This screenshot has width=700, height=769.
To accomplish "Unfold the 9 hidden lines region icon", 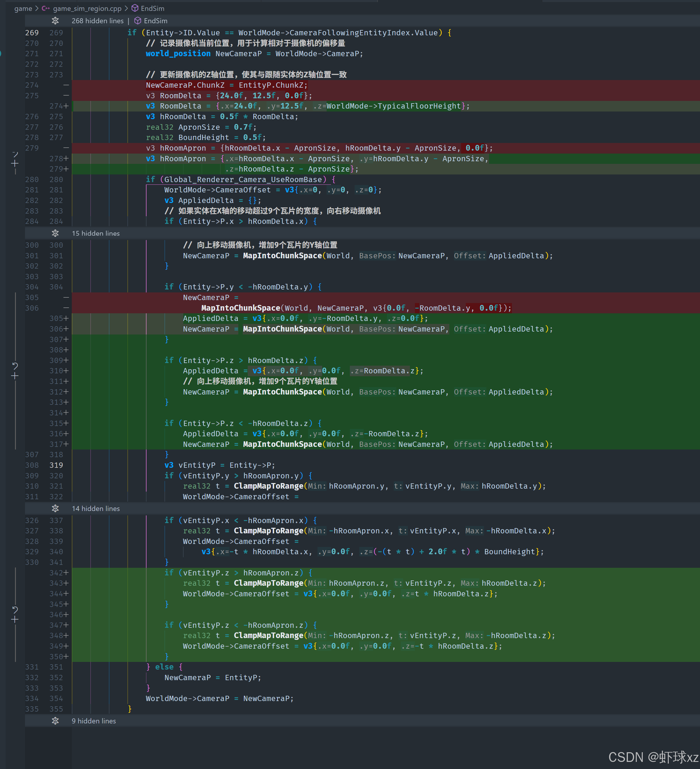I will click(55, 720).
